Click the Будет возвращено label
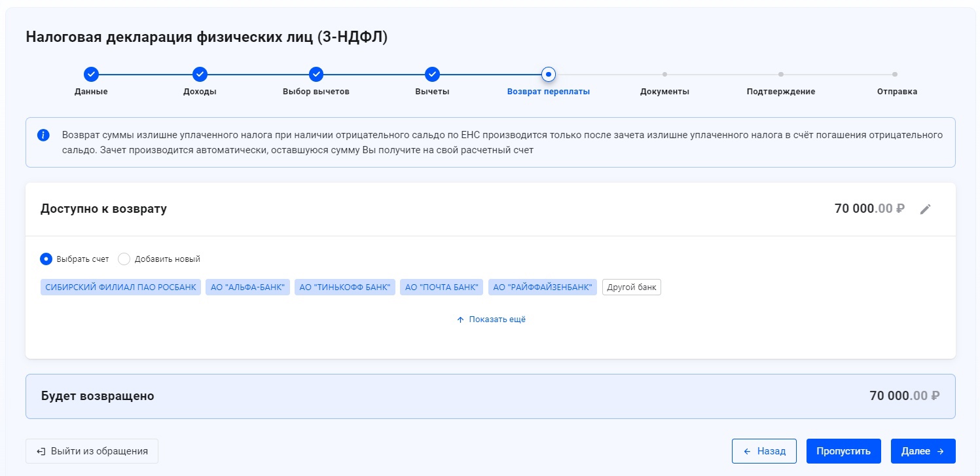Image resolution: width=980 pixels, height=476 pixels. click(98, 396)
